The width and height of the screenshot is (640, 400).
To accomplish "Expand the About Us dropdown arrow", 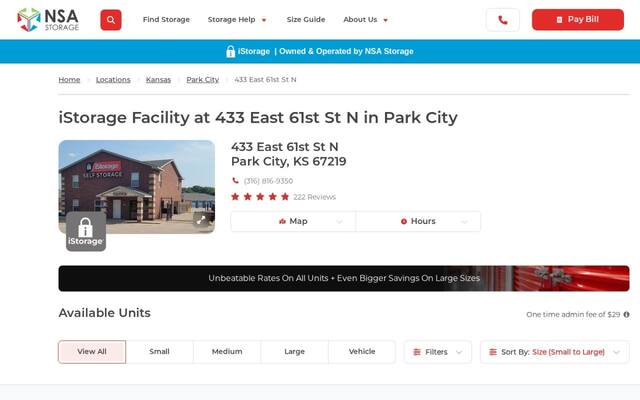I will (x=385, y=20).
